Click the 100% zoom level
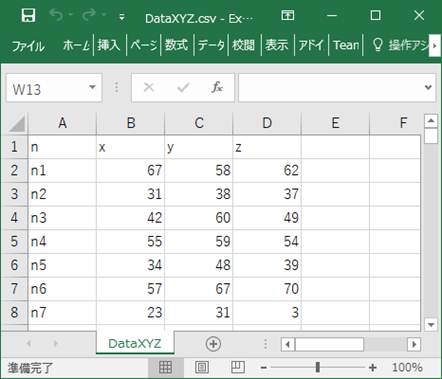 tap(407, 367)
